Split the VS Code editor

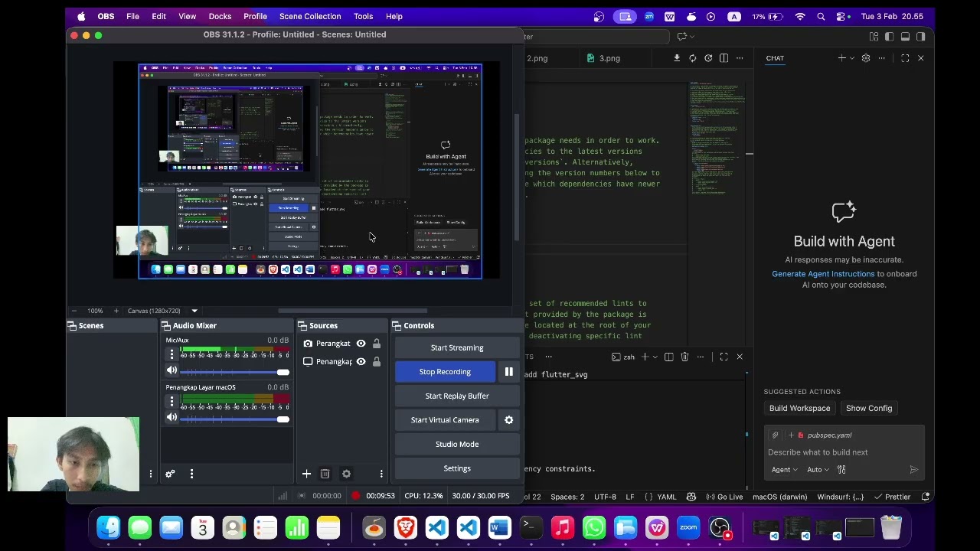point(724,58)
